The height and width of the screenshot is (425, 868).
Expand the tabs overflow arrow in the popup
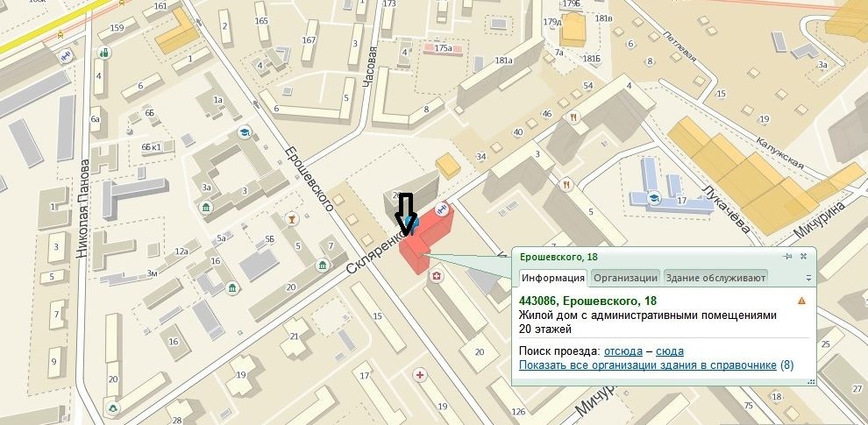tap(808, 278)
